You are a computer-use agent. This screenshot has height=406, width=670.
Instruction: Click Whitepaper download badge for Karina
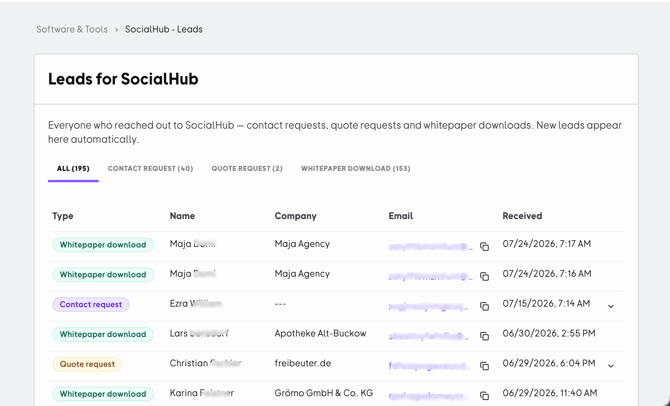(x=103, y=394)
